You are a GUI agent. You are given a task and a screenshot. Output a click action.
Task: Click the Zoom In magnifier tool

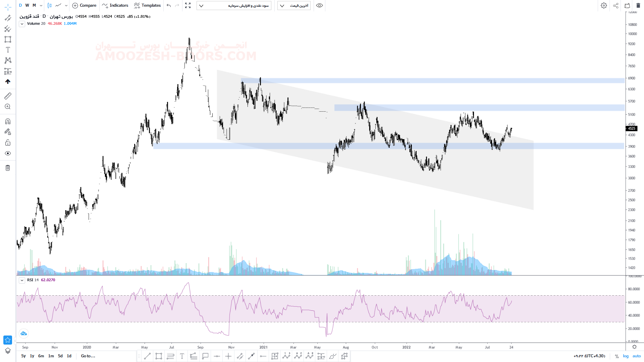pyautogui.click(x=8, y=107)
